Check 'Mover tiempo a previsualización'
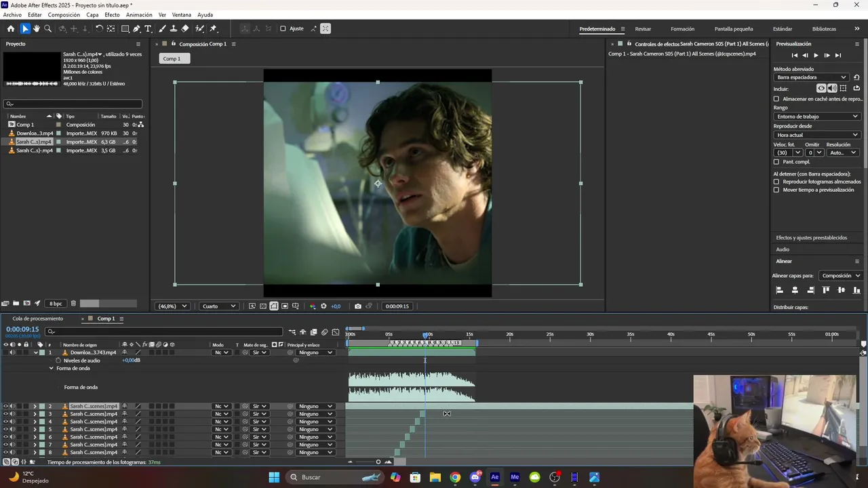Image resolution: width=868 pixels, height=488 pixels. (x=776, y=190)
